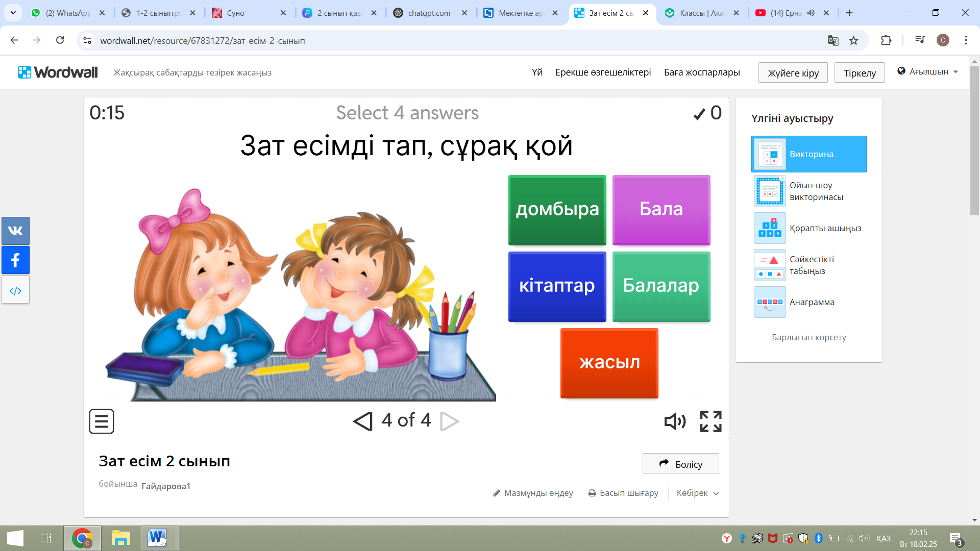Open the Windows Start menu
This screenshot has width=980, height=551.
[x=15, y=538]
